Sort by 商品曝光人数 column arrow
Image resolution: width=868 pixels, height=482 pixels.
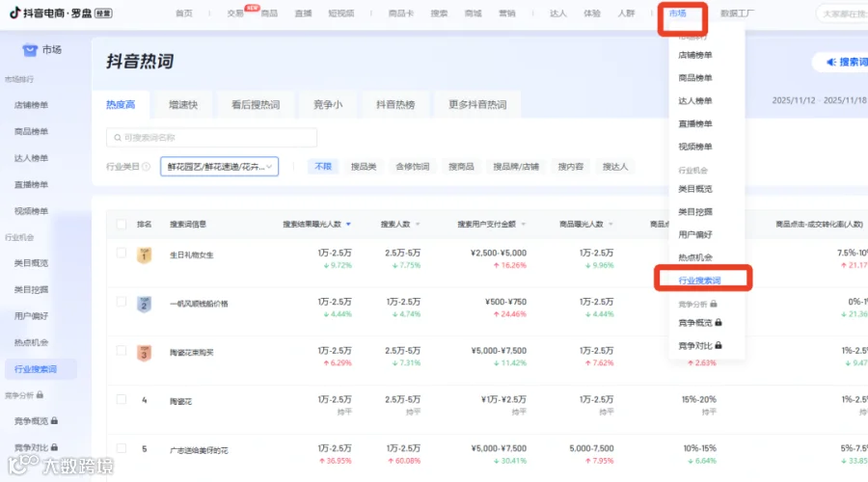(x=610, y=224)
